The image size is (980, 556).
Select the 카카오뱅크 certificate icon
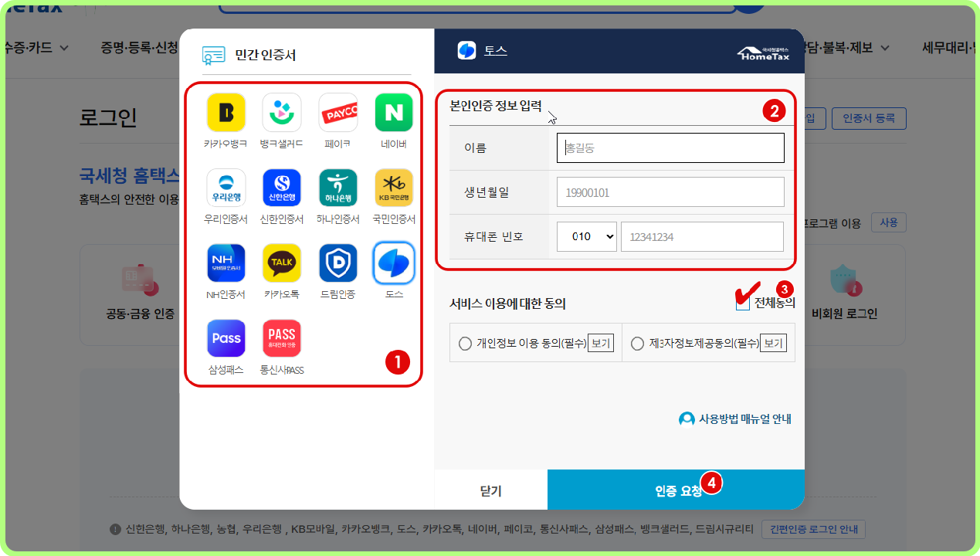[226, 113]
